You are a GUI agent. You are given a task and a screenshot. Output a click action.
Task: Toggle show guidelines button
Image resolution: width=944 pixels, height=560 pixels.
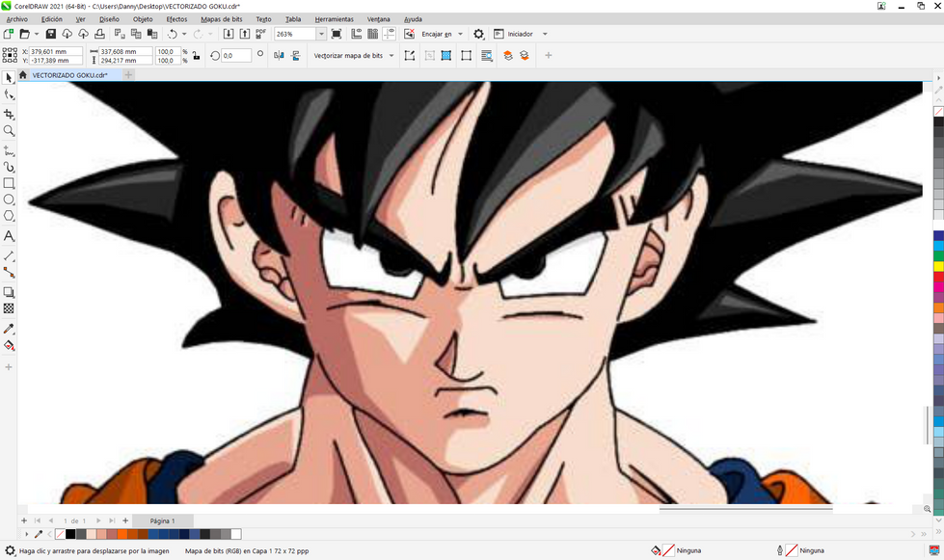click(x=389, y=35)
